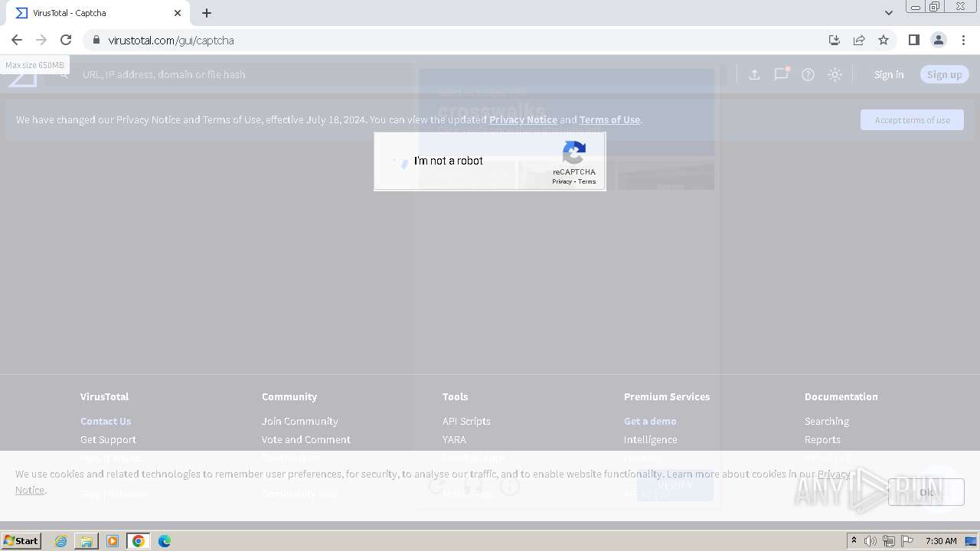Open the YARA footer link
This screenshot has height=551, width=980.
[454, 439]
